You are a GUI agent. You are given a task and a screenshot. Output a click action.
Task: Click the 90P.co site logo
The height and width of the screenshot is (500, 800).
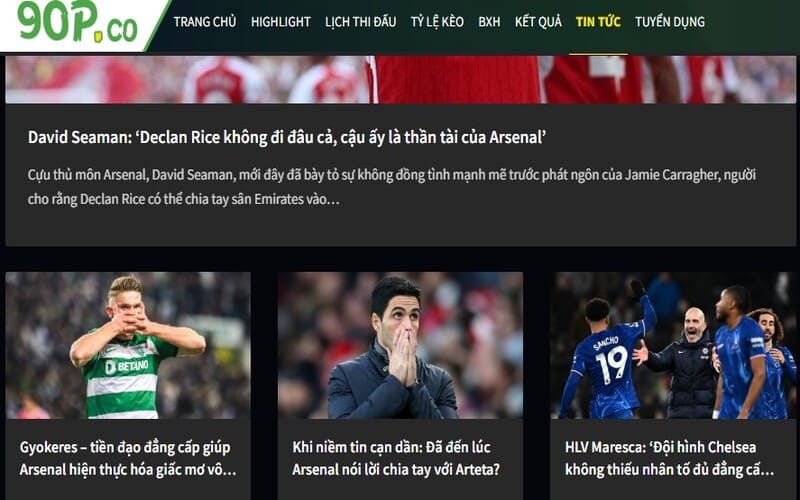(x=78, y=21)
